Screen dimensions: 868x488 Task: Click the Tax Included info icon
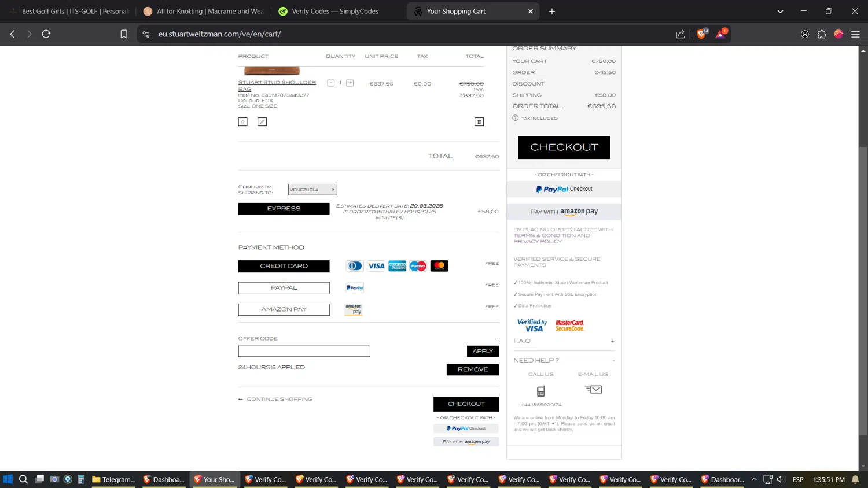click(x=515, y=118)
